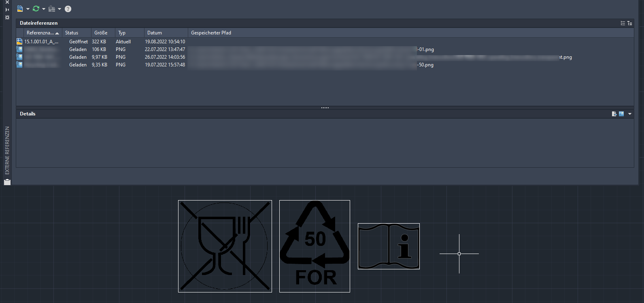
Task: Click the path ending in -50.png
Action: click(x=311, y=65)
